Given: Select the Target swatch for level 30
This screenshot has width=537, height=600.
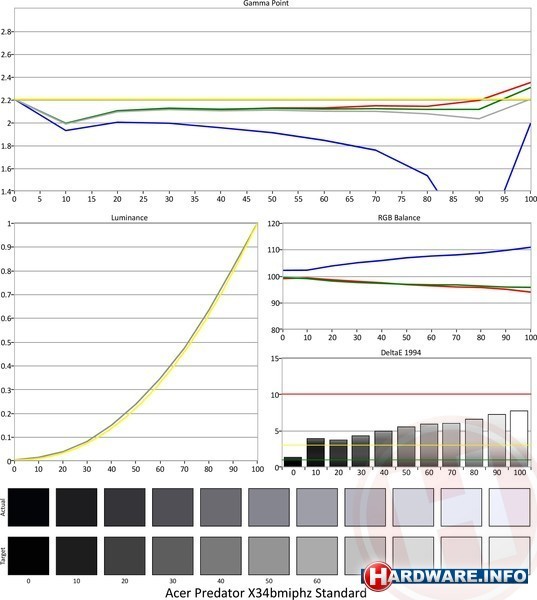Looking at the screenshot, I should [x=173, y=556].
